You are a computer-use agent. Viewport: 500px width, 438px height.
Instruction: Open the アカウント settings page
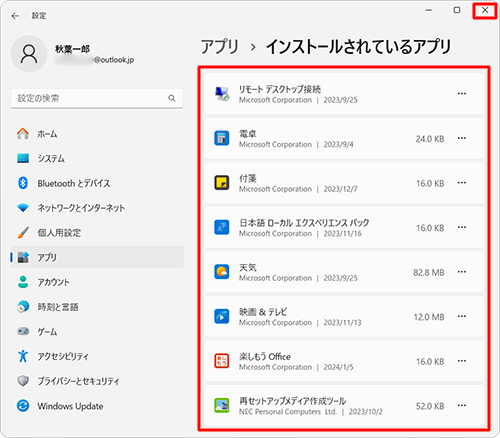pyautogui.click(x=97, y=282)
